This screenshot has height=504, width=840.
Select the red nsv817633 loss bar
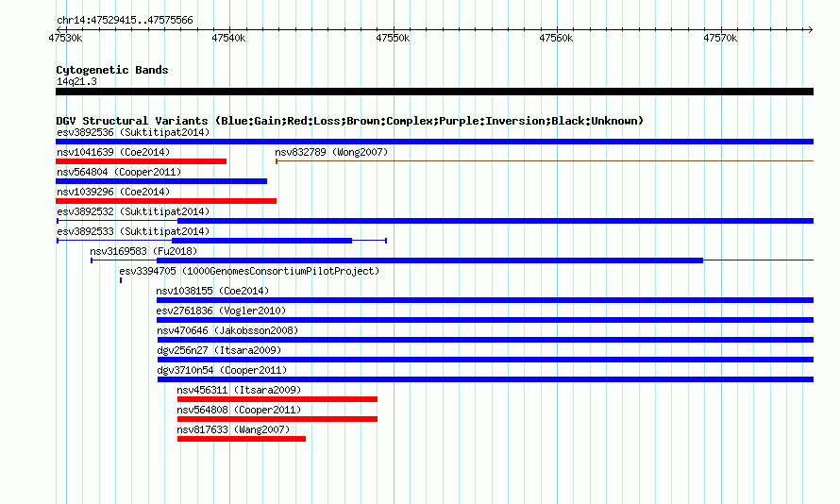point(242,439)
